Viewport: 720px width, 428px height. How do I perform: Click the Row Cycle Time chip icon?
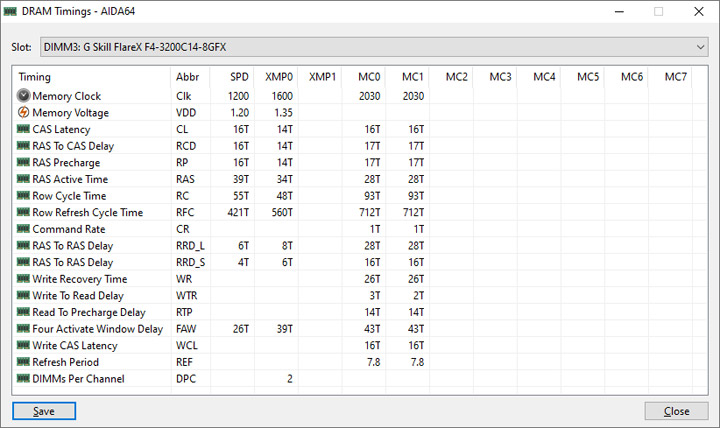[23, 196]
